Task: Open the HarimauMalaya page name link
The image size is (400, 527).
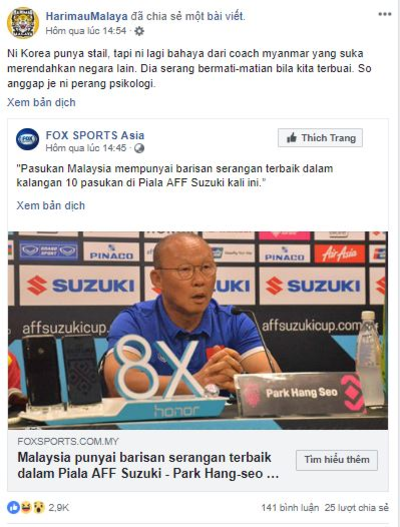Action: click(x=87, y=16)
